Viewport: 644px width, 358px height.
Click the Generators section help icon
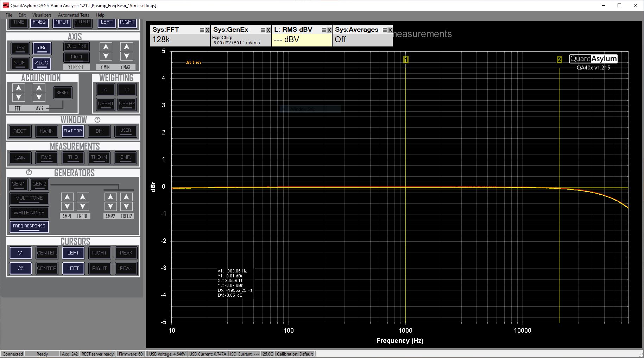coord(29,172)
